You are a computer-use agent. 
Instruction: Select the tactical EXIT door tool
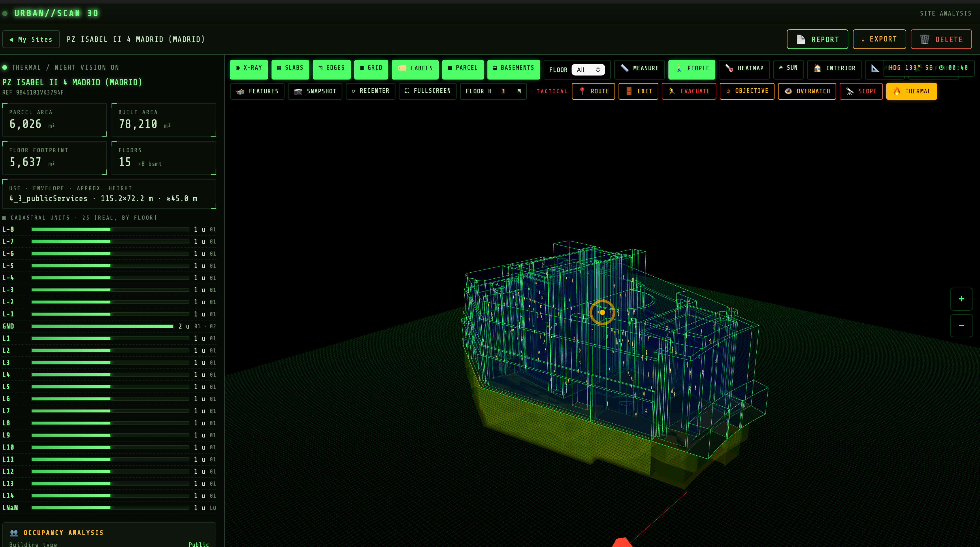[638, 91]
